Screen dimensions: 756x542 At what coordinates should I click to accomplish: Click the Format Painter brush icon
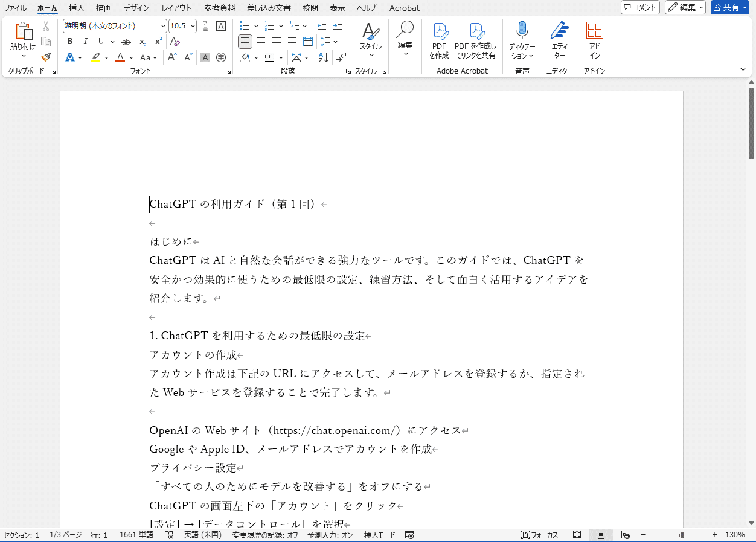pos(46,57)
